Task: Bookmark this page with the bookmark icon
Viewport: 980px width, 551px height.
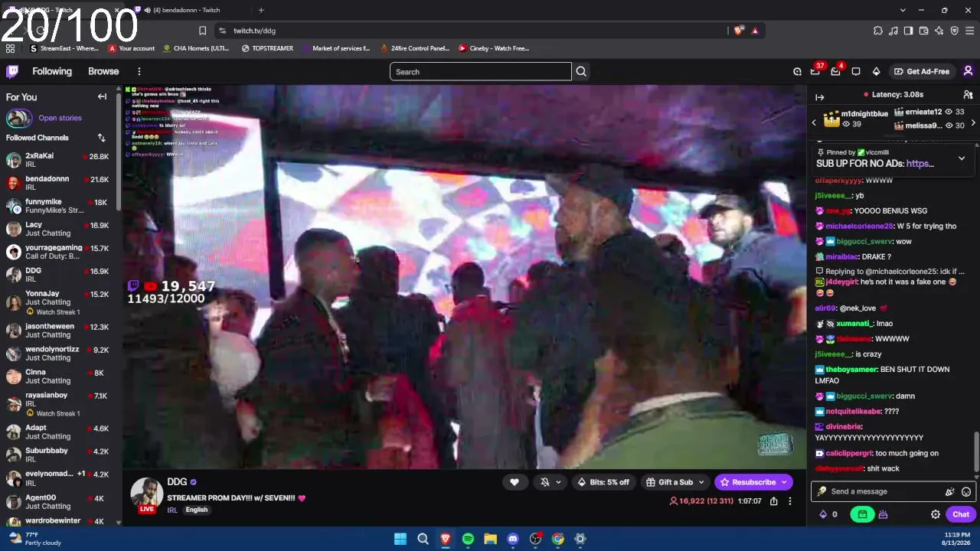Action: pyautogui.click(x=202, y=31)
